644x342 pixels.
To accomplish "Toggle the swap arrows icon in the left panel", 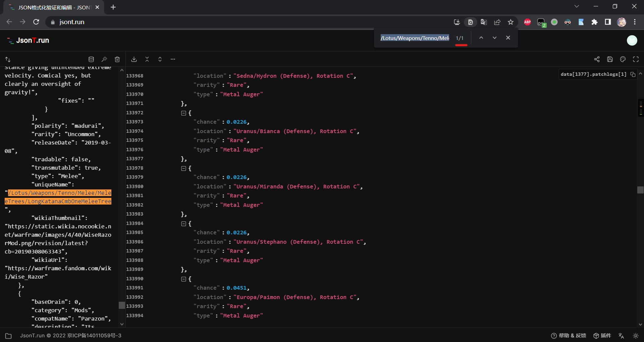I will pyautogui.click(x=8, y=59).
